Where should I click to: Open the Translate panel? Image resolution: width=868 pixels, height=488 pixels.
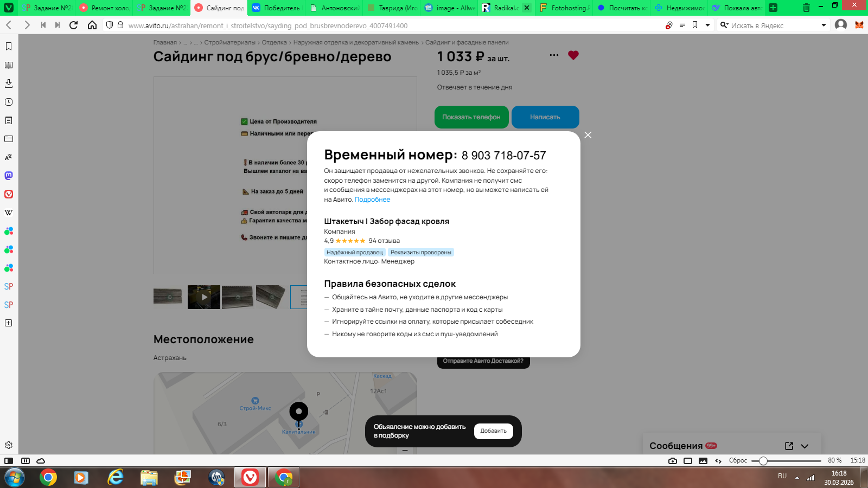coord(9,157)
